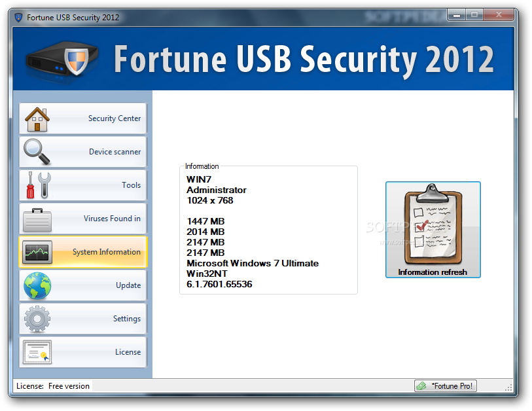Click the clipboard Information refresh icon
This screenshot has height=411, width=532.
coord(433,224)
